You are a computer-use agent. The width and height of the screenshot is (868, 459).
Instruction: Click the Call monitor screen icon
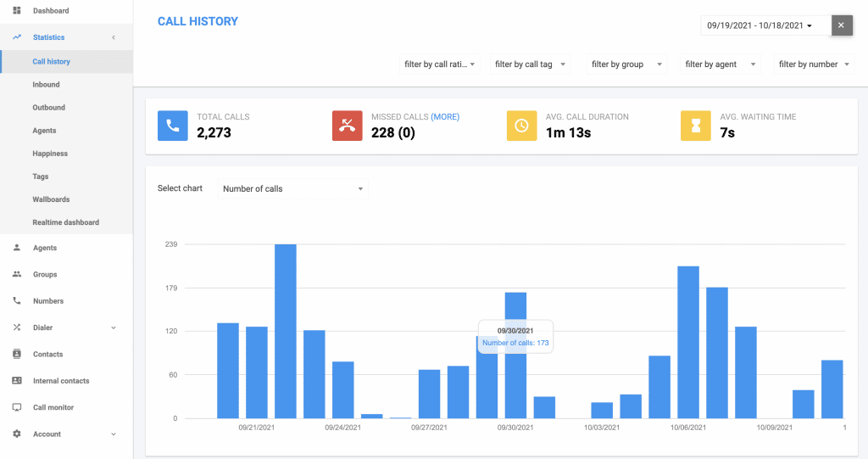[x=17, y=407]
